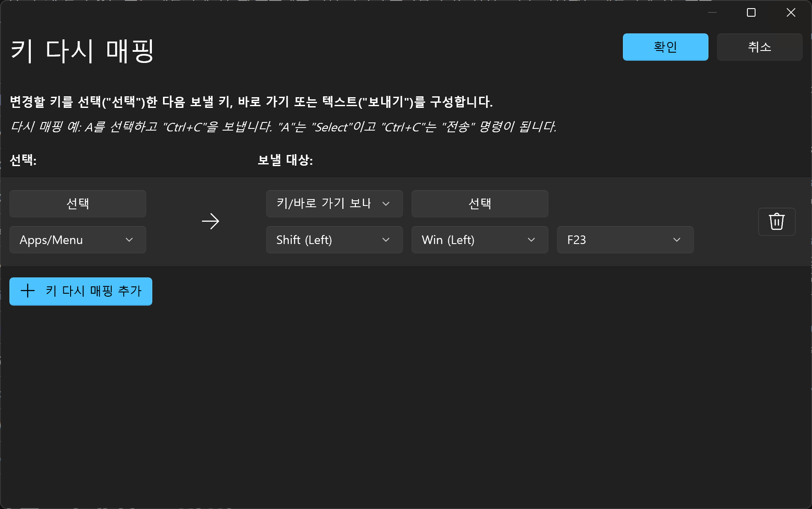812x509 pixels.
Task: Open the F23 key dropdown
Action: [x=625, y=240]
